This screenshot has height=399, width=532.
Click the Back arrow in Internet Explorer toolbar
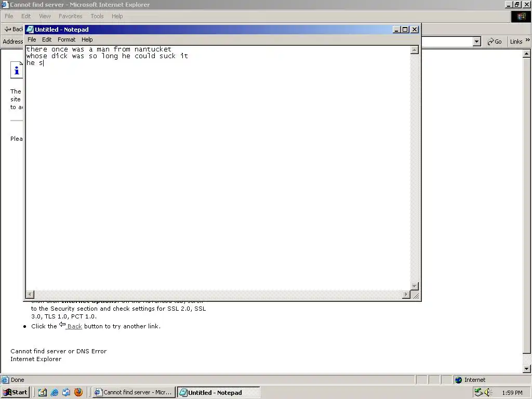(x=8, y=29)
